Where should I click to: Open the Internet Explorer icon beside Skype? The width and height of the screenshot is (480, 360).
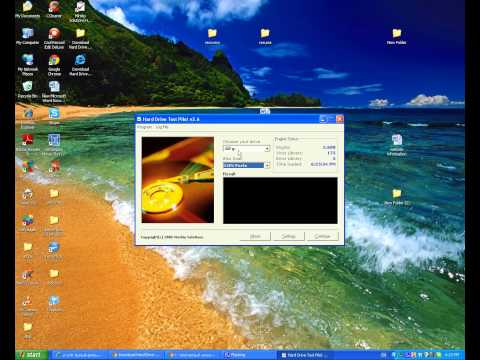pyautogui.click(x=28, y=118)
